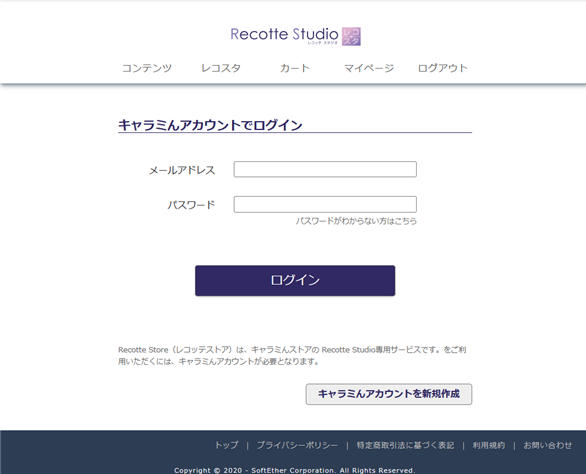This screenshot has width=586, height=474.
Task: Click the キャラミんアカウントでログイン heading
Action: (210, 125)
